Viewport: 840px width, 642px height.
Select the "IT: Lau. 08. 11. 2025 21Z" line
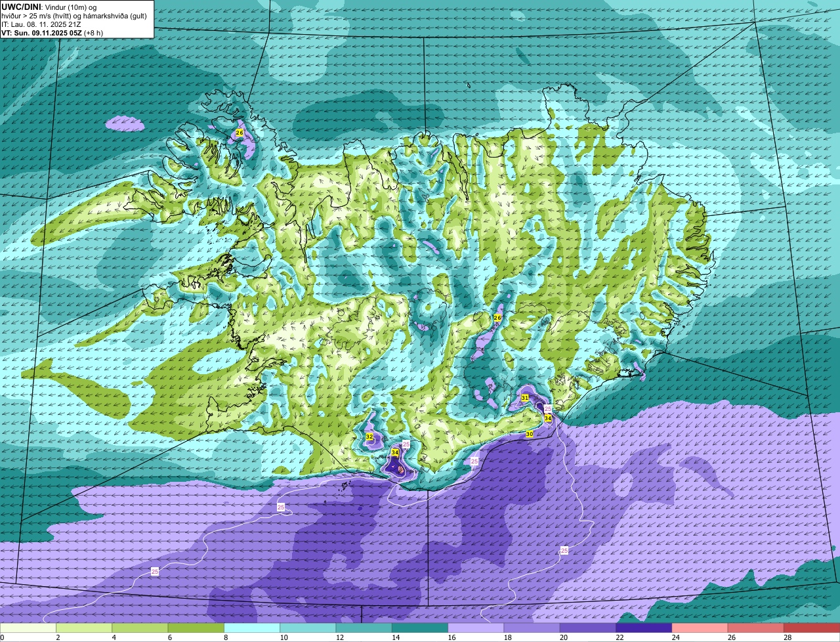[41, 24]
